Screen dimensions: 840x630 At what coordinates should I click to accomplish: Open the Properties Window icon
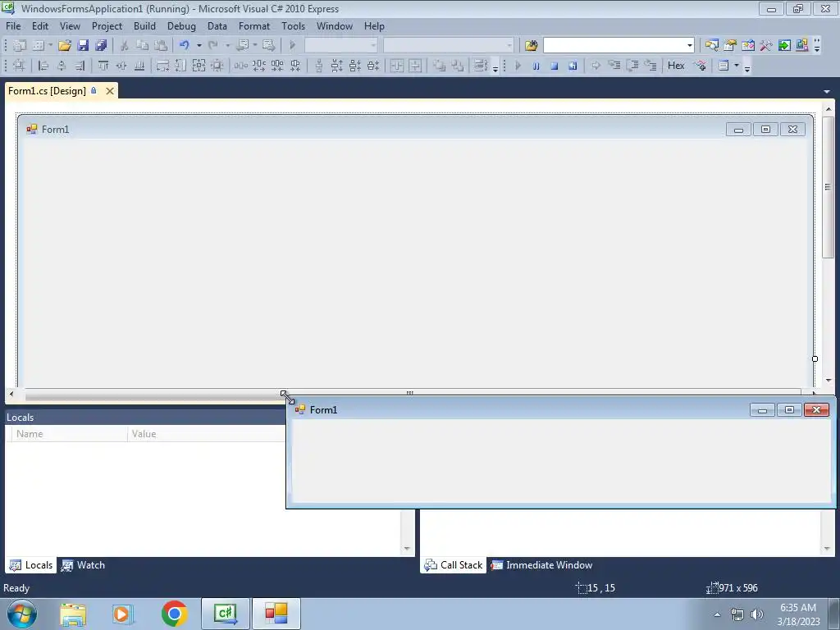coord(729,46)
